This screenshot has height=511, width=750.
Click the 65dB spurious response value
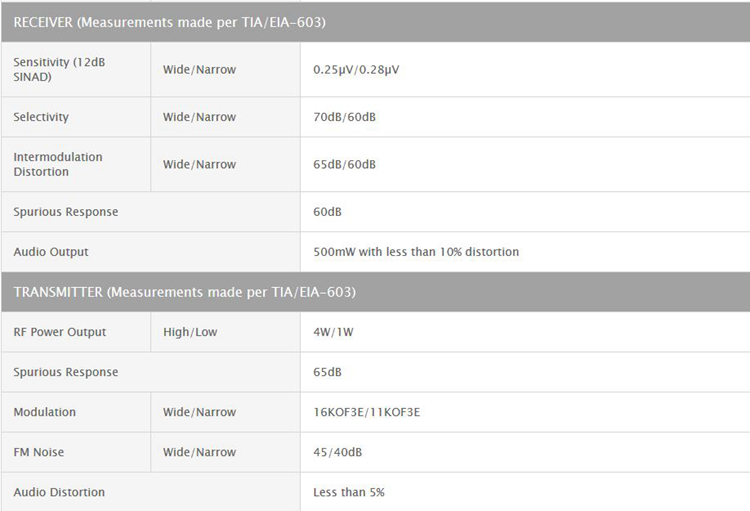(x=327, y=372)
